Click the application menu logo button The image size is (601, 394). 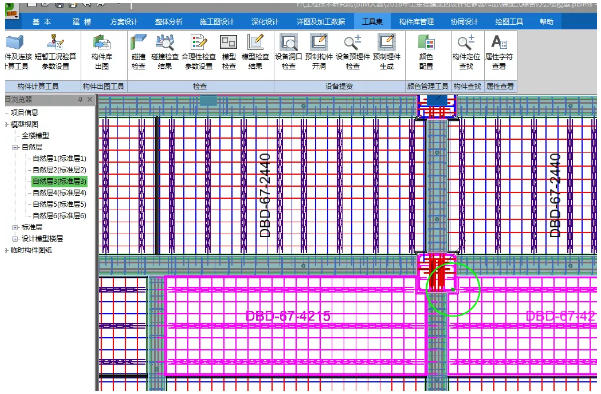(x=11, y=11)
